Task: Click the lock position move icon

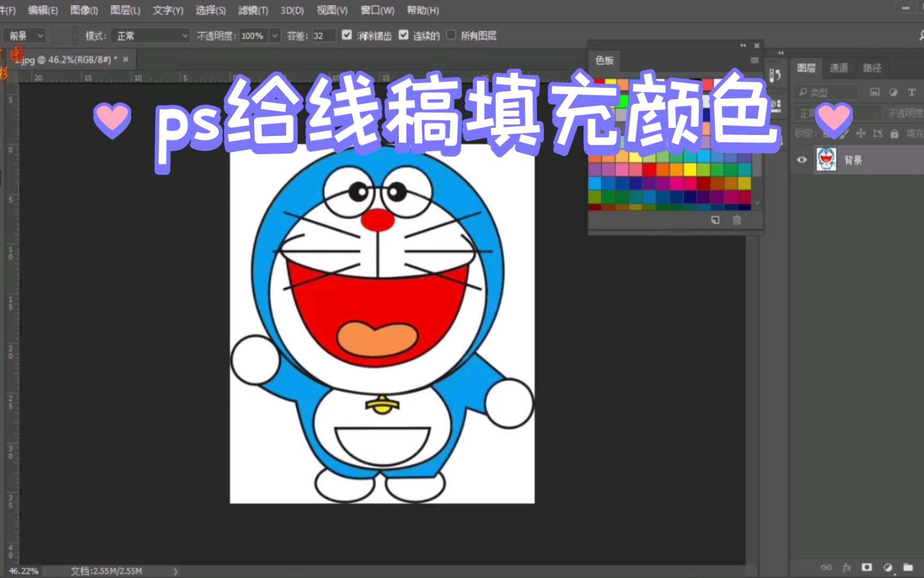Action: coord(860,133)
